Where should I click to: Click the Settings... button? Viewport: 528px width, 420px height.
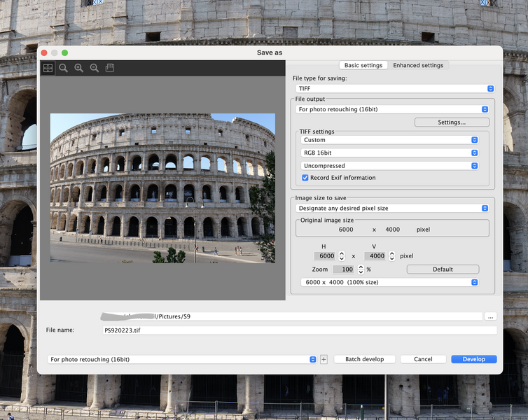click(x=452, y=122)
